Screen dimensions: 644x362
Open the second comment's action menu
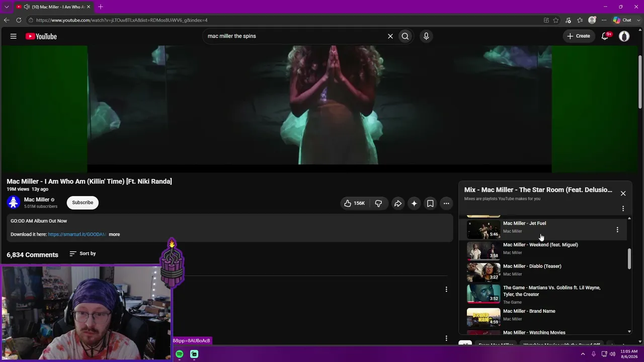[446, 338]
